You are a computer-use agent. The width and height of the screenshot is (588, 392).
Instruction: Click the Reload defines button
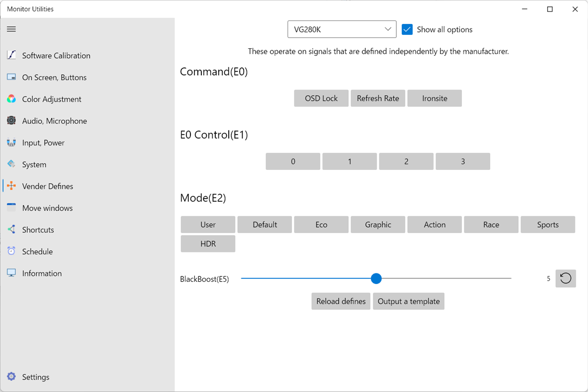point(341,301)
